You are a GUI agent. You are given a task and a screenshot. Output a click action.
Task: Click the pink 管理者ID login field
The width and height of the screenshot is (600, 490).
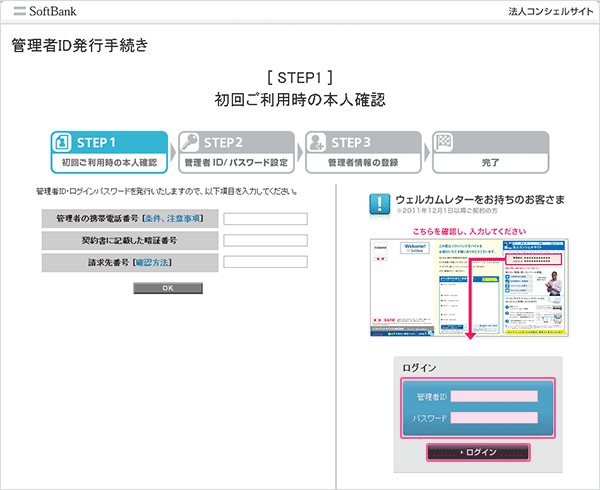494,396
